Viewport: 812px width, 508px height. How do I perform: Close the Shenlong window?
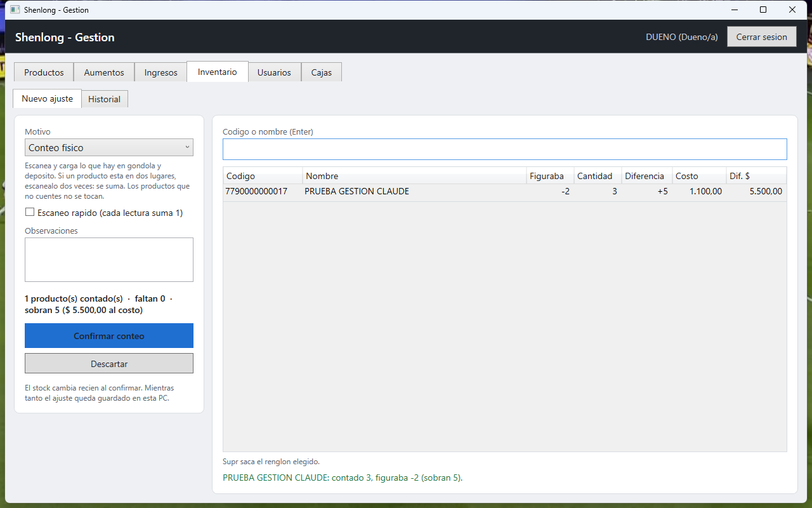pyautogui.click(x=792, y=10)
